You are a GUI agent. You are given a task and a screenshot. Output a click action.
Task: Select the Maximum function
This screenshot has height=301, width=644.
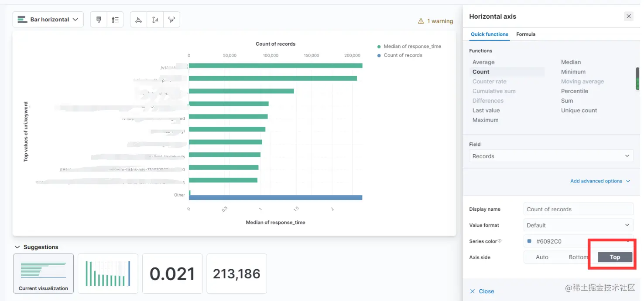pyautogui.click(x=485, y=120)
